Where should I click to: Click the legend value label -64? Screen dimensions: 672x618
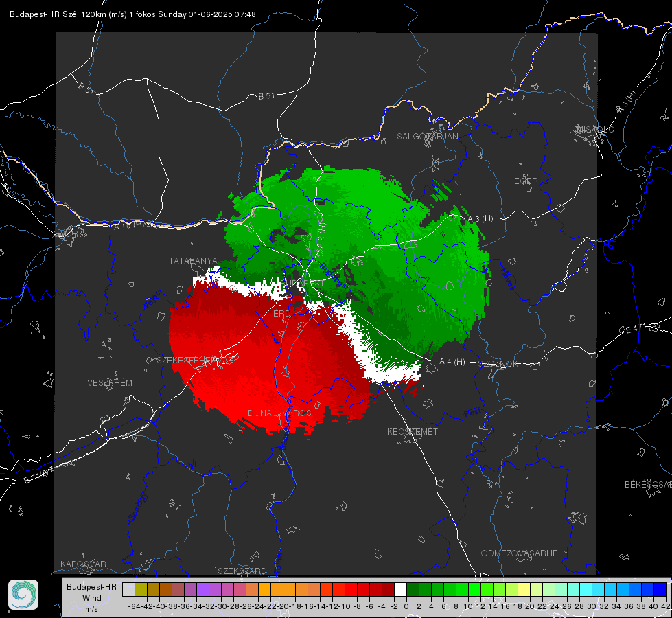click(134, 606)
